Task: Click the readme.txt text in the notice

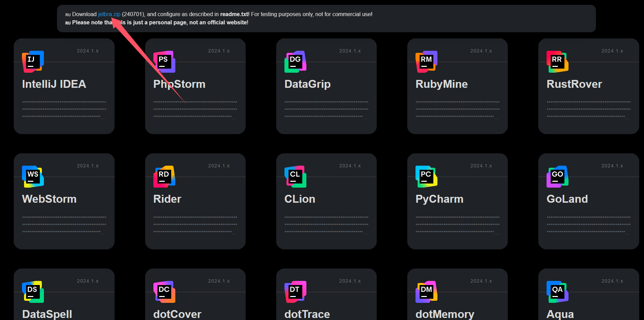Action: pos(234,14)
